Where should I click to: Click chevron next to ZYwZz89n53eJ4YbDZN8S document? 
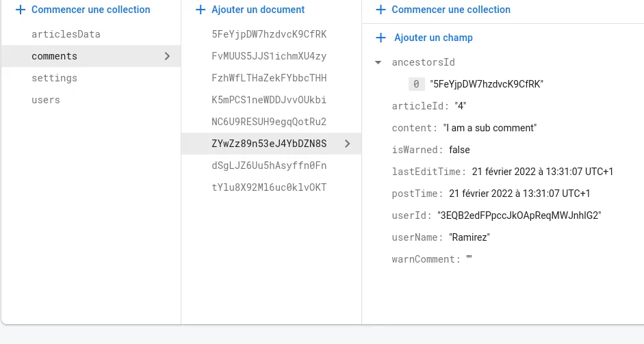tap(347, 144)
